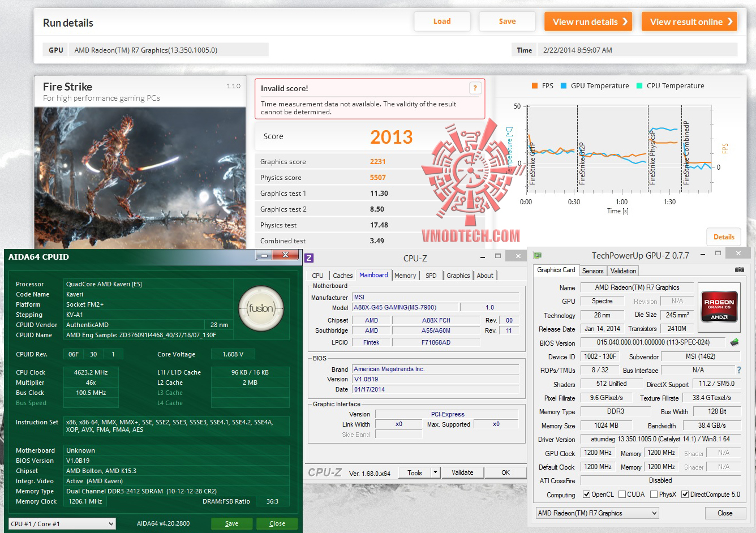Click the BIOS date 01/17/2014 in CPU-Z
Viewport: 756px width, 533px height.
[x=435, y=389]
